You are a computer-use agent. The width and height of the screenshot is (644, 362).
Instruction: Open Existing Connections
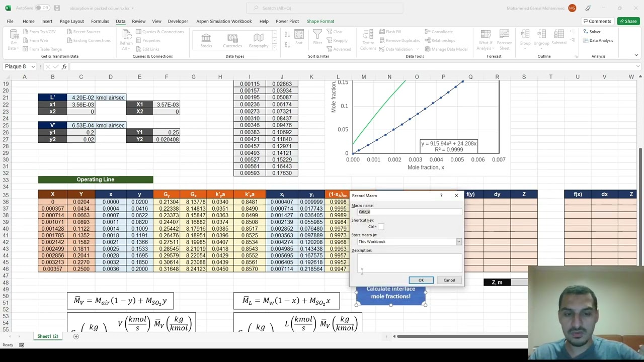[x=88, y=40]
